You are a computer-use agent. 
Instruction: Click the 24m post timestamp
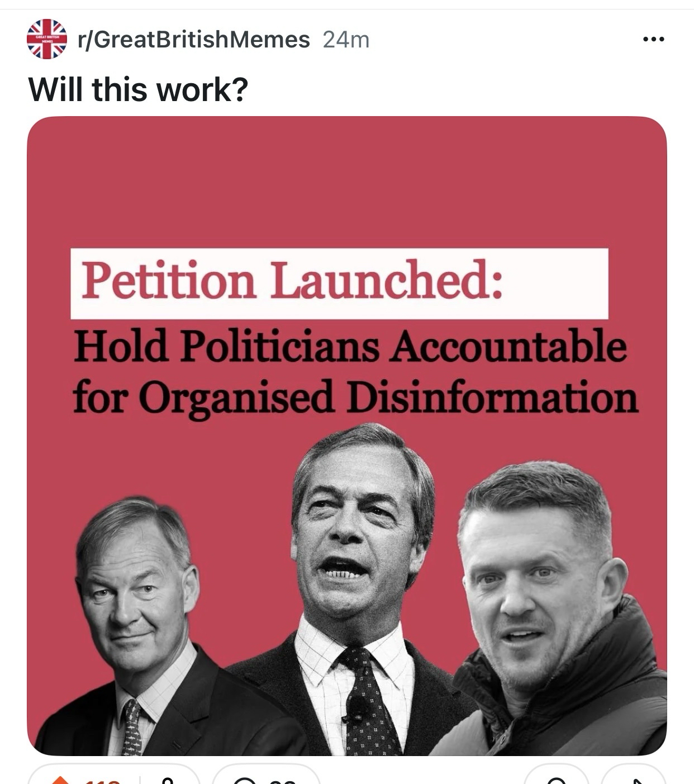tap(346, 40)
